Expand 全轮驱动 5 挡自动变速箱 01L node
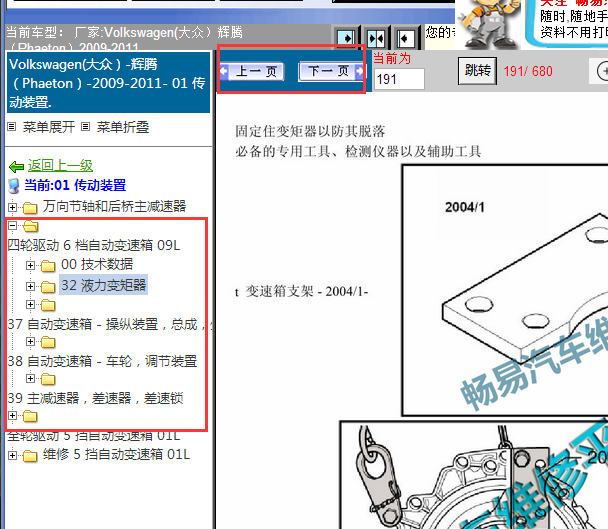The image size is (608, 529). click(x=12, y=415)
